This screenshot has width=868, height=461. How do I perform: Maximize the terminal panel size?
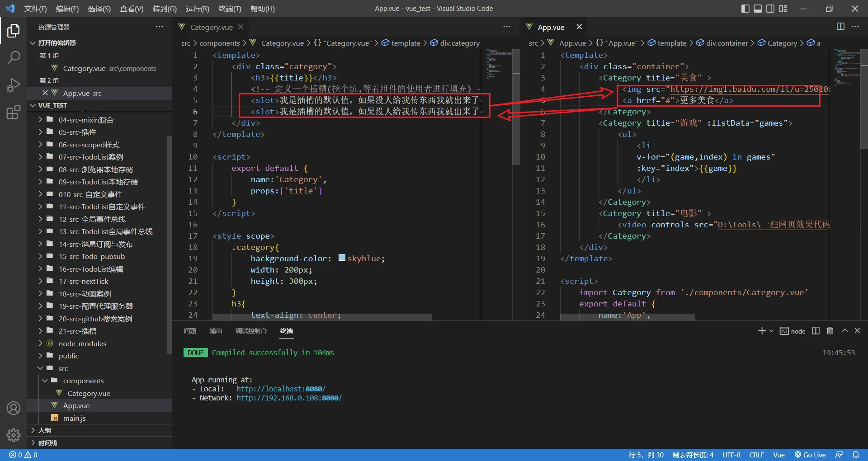[844, 331]
